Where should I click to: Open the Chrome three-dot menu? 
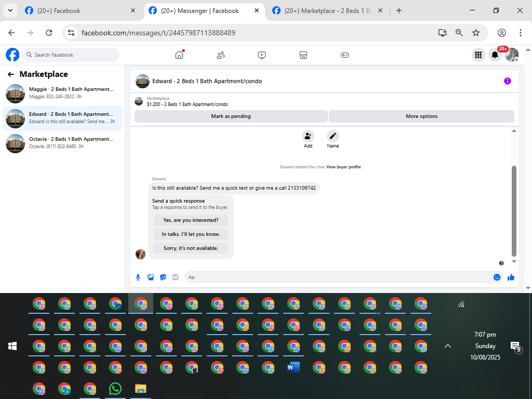coord(521,33)
